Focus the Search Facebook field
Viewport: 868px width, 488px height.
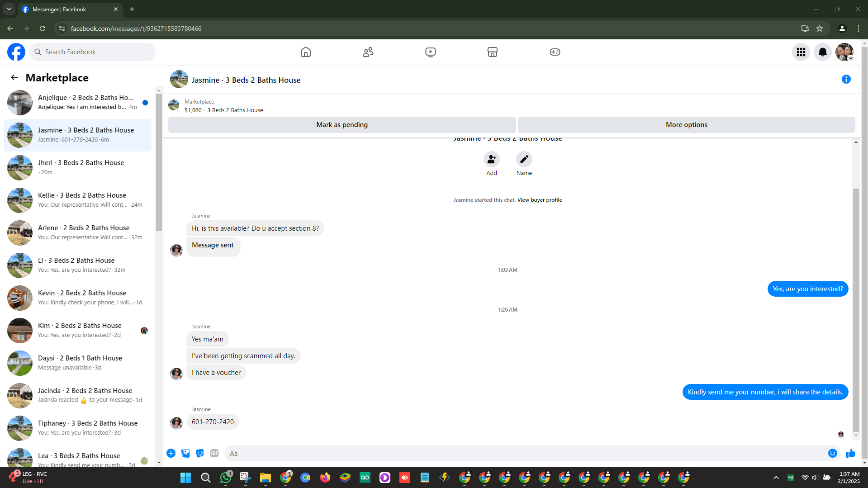click(x=92, y=52)
